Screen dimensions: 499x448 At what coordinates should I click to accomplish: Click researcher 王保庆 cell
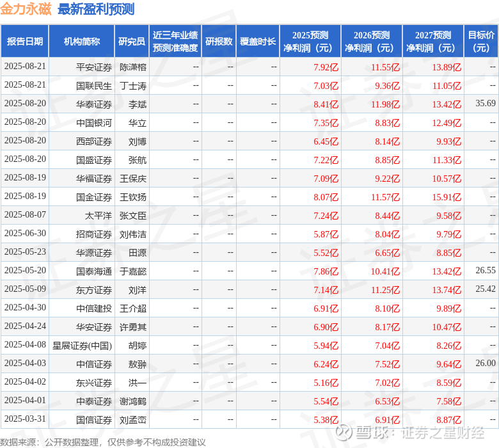[133, 179]
